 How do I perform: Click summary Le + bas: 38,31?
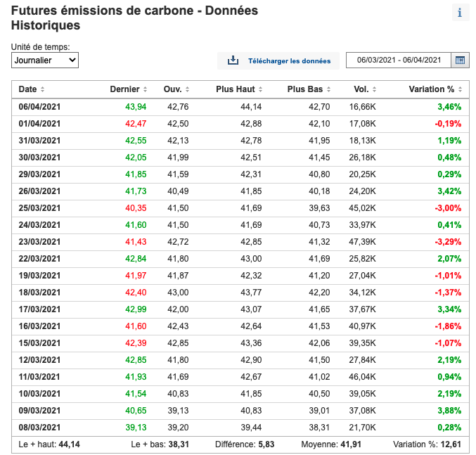[160, 444]
